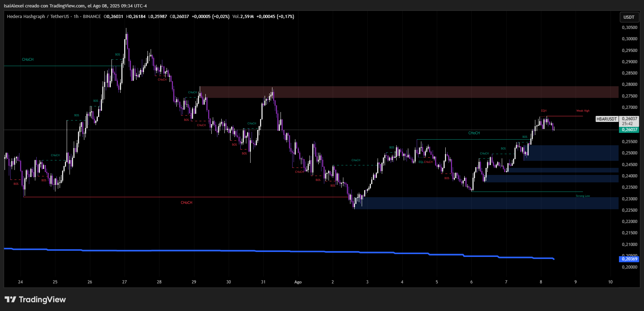The height and width of the screenshot is (311, 644).
Task: Click the Ago month label on time axis
Action: tap(298, 282)
